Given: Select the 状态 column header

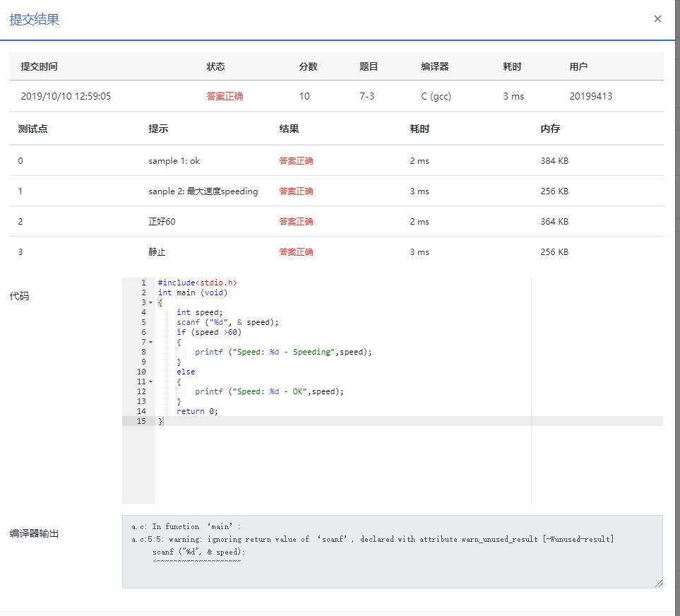Looking at the screenshot, I should click(215, 66).
